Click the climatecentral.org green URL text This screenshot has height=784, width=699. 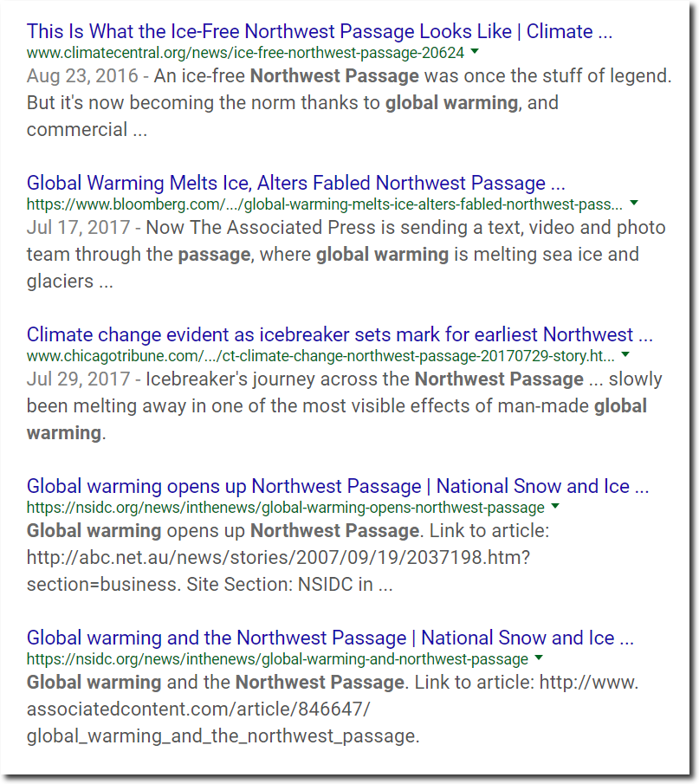tap(245, 53)
